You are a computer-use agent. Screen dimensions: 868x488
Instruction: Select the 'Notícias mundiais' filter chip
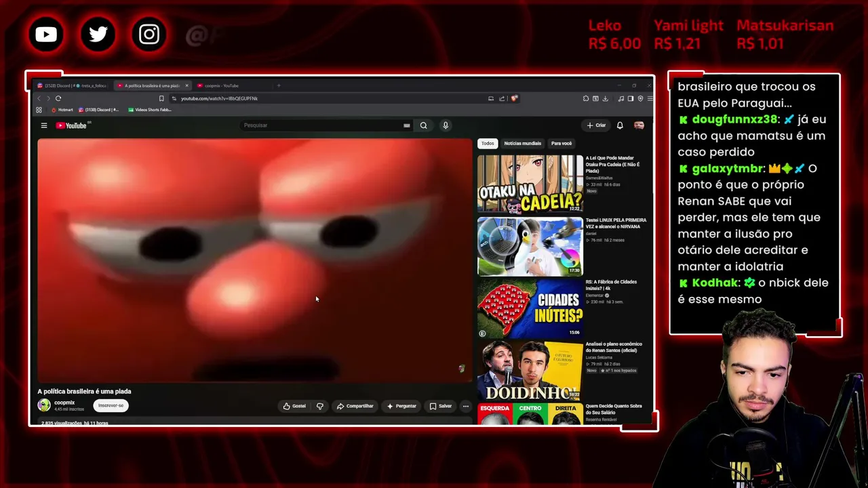(523, 144)
